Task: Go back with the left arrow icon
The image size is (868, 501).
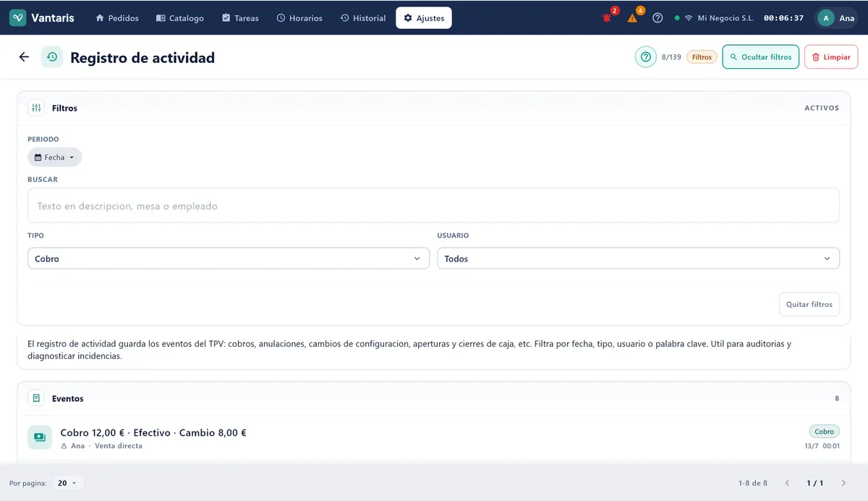Action: click(x=24, y=57)
